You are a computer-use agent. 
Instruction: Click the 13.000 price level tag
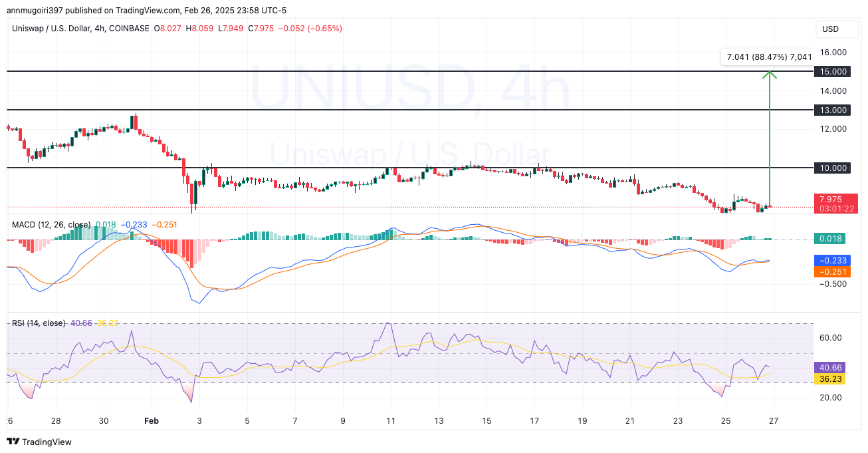point(833,110)
